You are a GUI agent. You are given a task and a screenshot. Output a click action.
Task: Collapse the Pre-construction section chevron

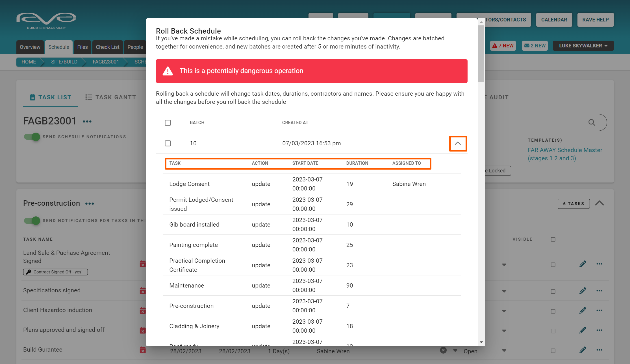click(x=599, y=203)
